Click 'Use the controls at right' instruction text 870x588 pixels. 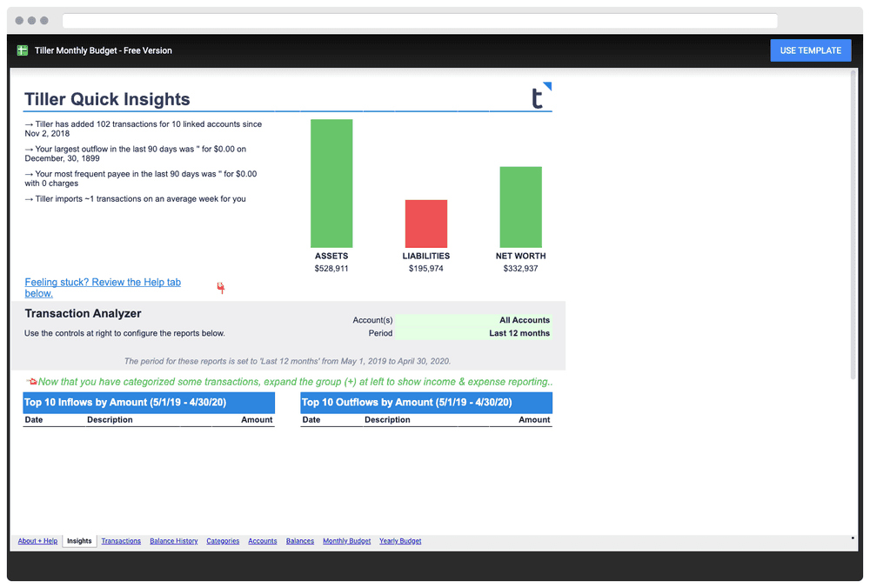pos(124,333)
